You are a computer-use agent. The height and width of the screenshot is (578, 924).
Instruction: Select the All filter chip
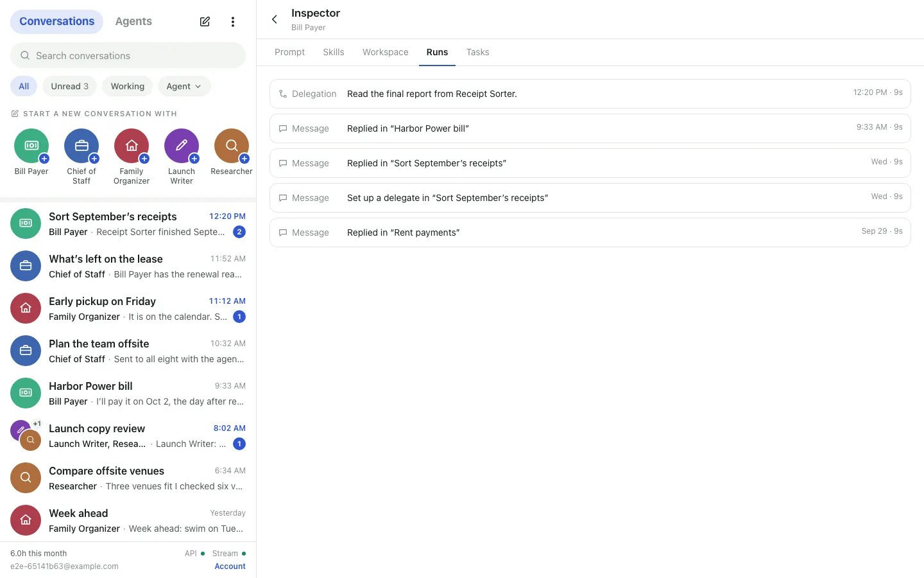coord(24,86)
